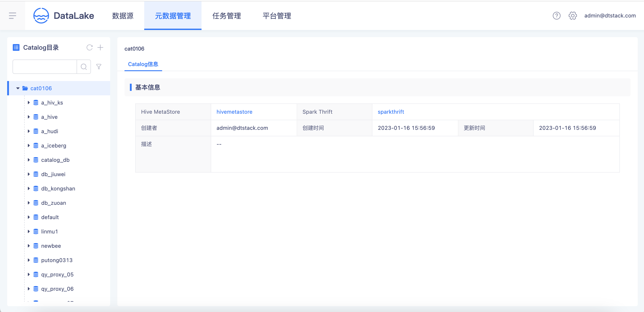Click the a_hudi database icon
The width and height of the screenshot is (644, 312).
(x=36, y=131)
